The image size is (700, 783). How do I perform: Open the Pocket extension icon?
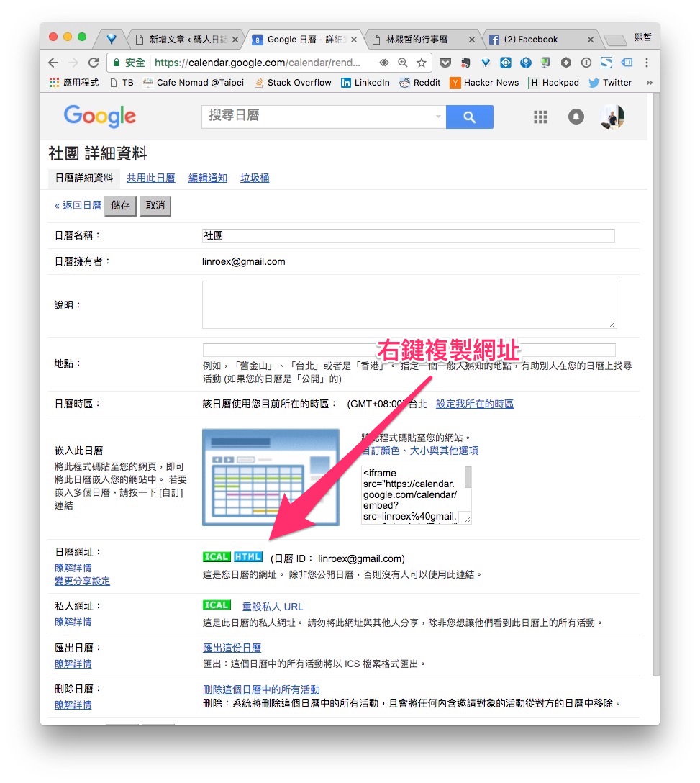click(x=445, y=63)
